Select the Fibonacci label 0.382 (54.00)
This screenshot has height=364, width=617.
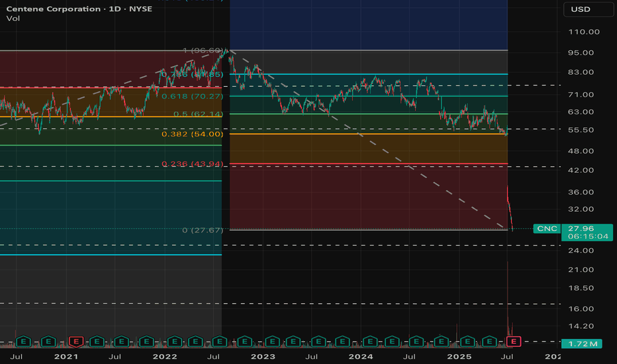[x=193, y=134]
